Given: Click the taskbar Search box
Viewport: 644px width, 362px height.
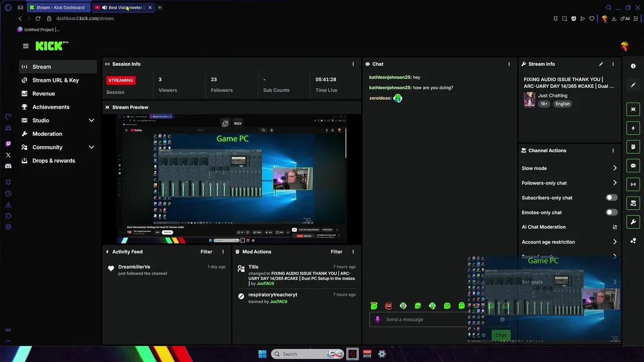Looking at the screenshot, I should click(308, 354).
